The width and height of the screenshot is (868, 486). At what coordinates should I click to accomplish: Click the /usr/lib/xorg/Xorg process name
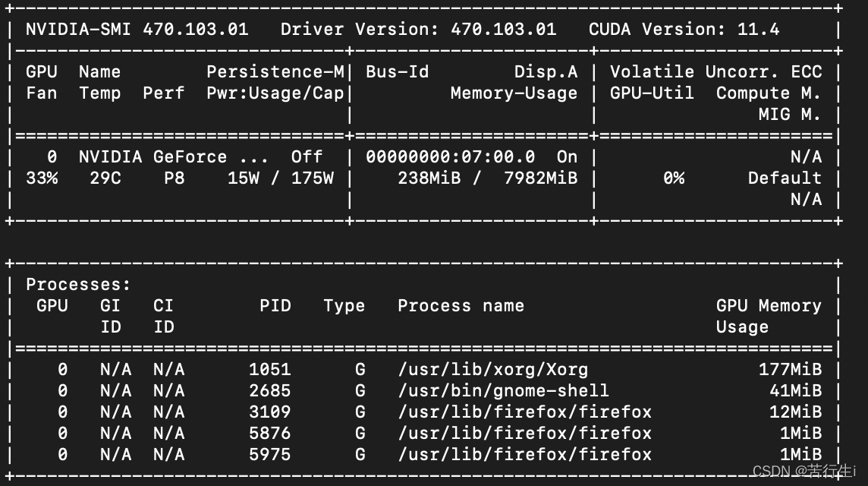click(492, 369)
